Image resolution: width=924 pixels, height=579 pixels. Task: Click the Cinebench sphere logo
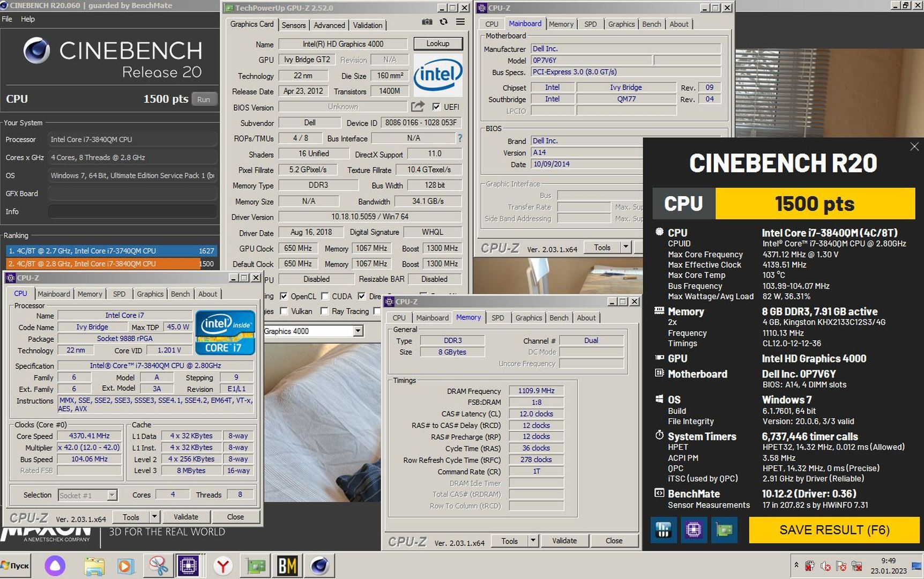tap(36, 51)
